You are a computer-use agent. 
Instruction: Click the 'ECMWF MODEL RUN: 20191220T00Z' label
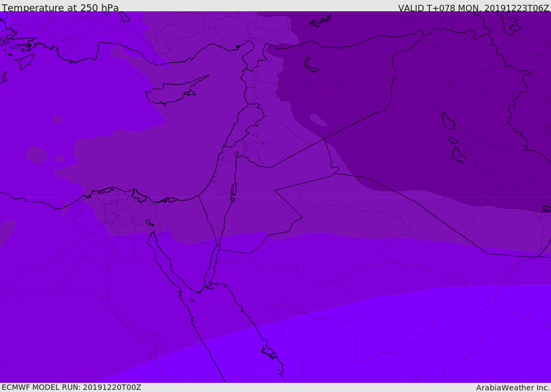pos(72,387)
